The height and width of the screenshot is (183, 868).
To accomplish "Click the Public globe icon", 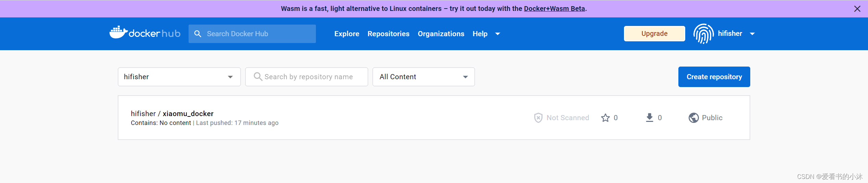I will point(693,118).
